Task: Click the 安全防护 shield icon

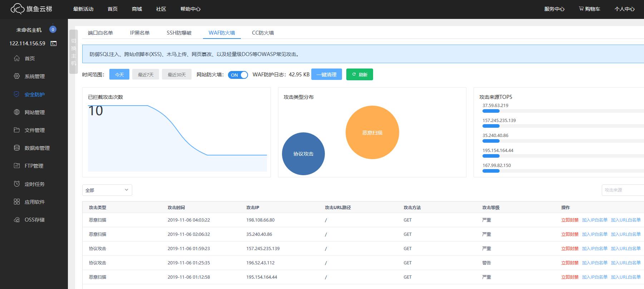Action: tap(16, 94)
